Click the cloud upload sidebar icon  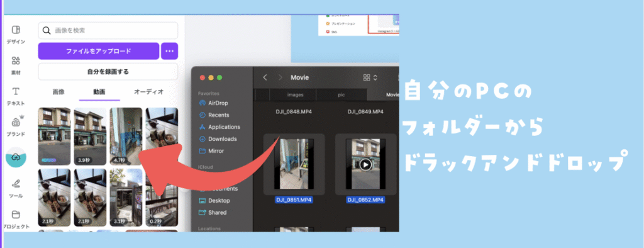pos(16,157)
